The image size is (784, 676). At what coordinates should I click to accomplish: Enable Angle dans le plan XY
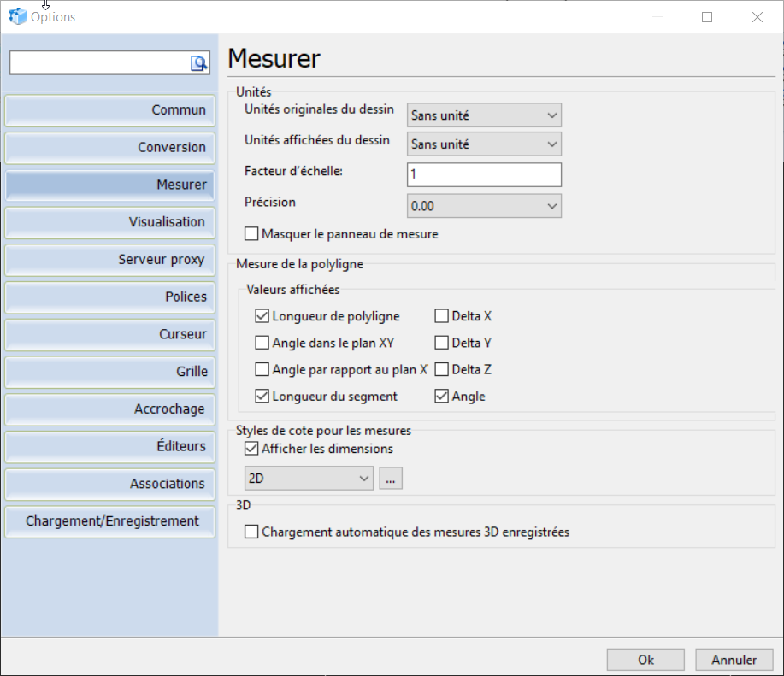(x=262, y=343)
